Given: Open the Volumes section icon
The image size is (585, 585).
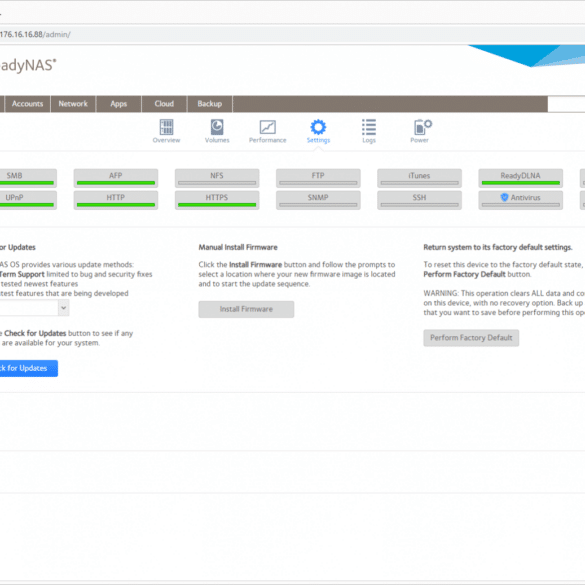Looking at the screenshot, I should click(x=217, y=131).
